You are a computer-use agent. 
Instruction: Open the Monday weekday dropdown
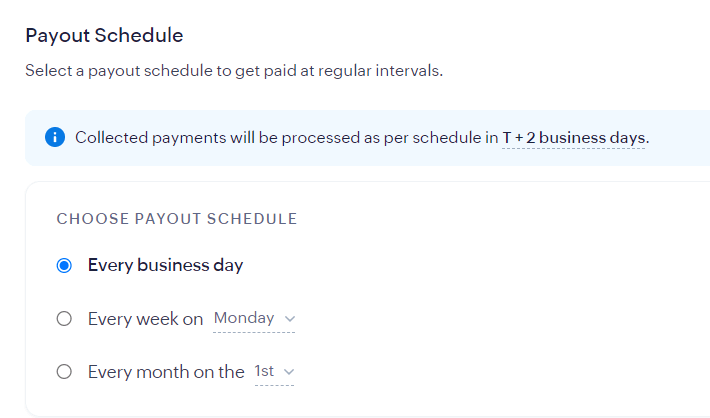255,319
